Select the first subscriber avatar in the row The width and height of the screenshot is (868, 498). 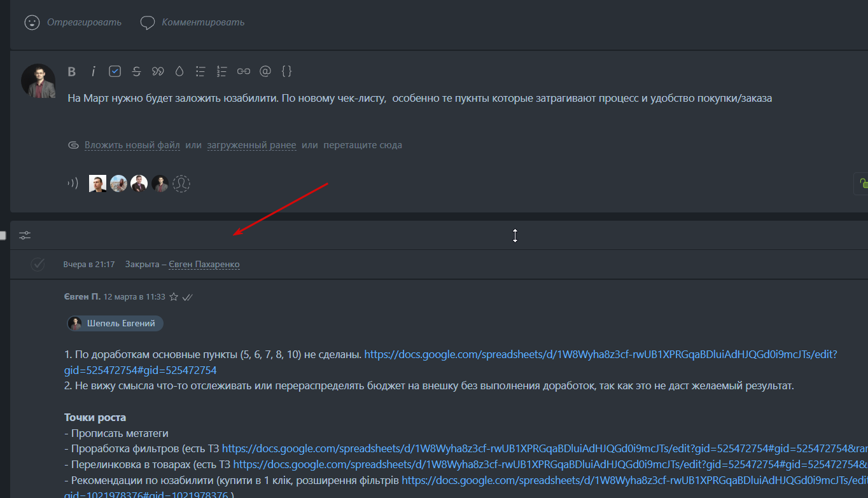97,184
